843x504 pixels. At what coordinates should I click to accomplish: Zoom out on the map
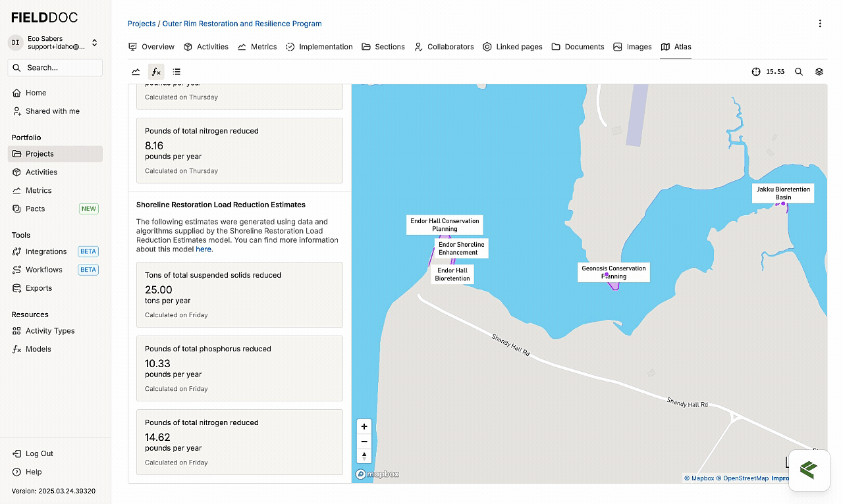(364, 441)
